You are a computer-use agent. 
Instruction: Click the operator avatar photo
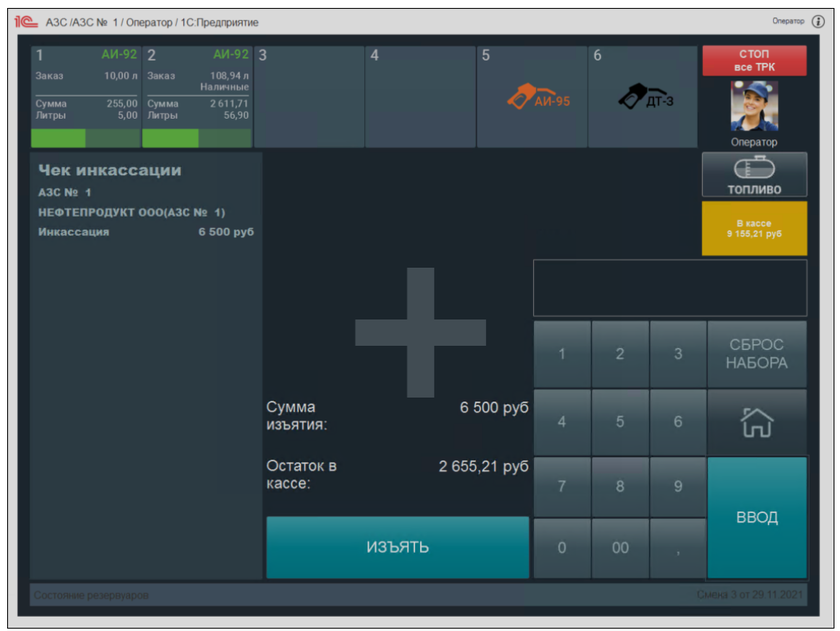tap(754, 107)
